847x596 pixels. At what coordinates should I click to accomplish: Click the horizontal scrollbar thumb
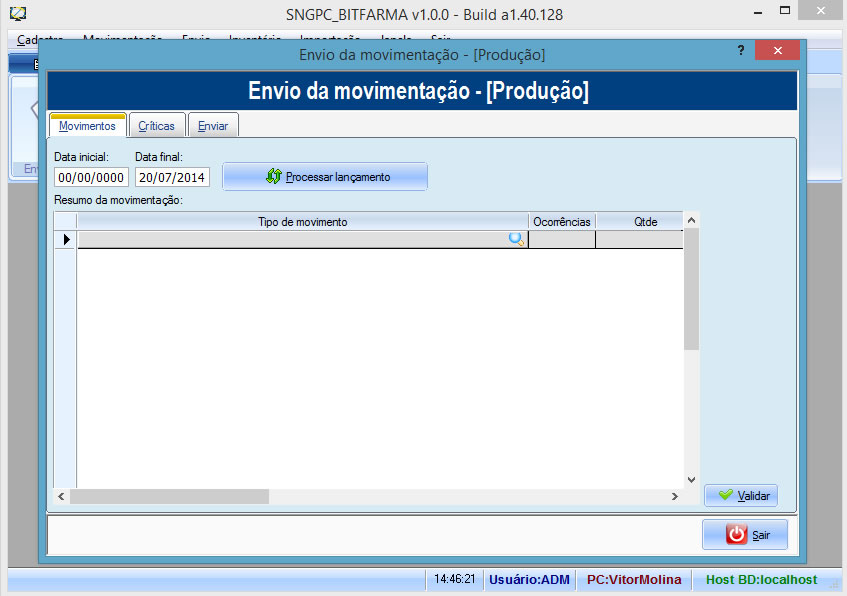(x=170, y=497)
